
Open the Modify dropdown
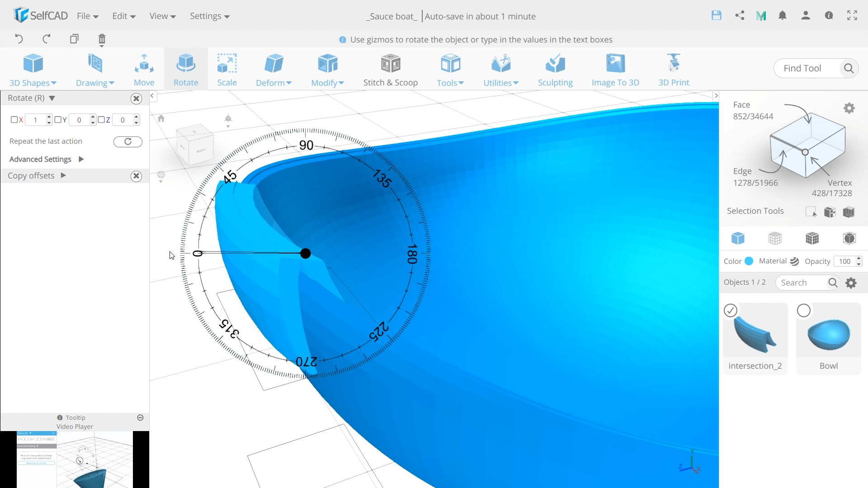[x=328, y=70]
